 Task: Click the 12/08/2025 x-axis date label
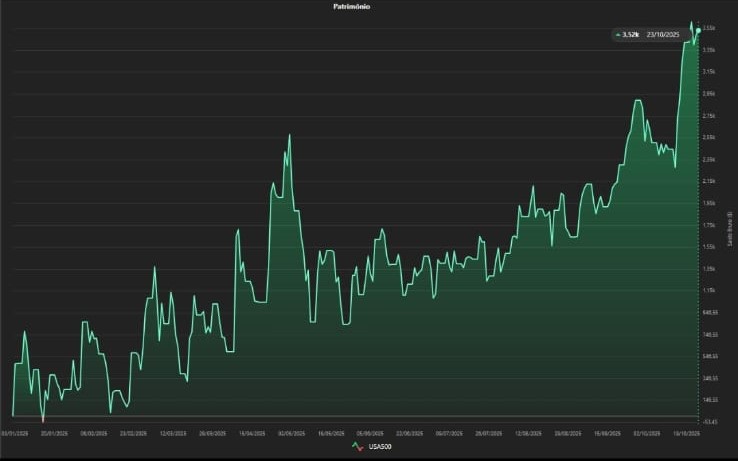click(528, 434)
